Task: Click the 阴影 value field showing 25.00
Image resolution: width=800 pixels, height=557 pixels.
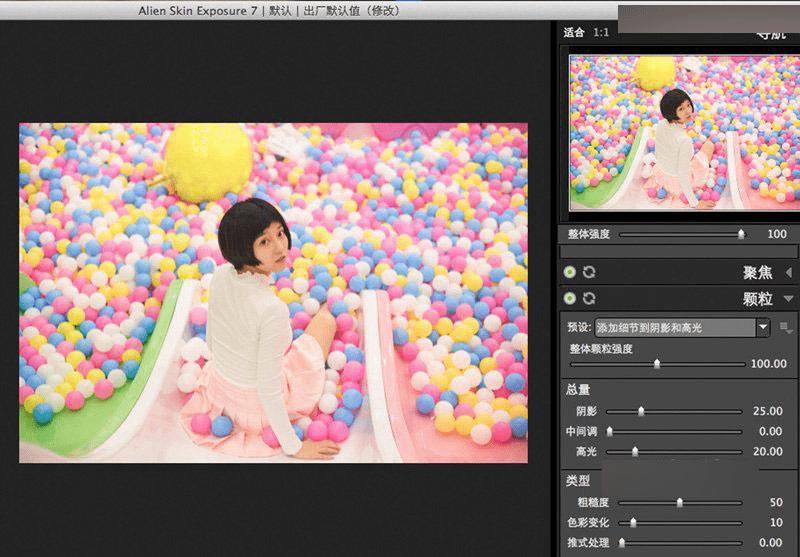Action: (x=768, y=411)
